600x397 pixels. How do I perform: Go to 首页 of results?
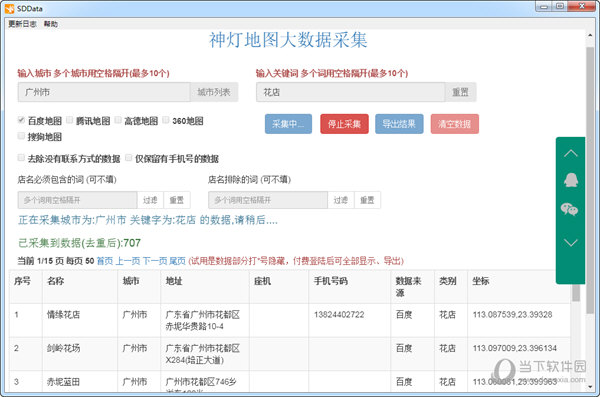coord(104,261)
